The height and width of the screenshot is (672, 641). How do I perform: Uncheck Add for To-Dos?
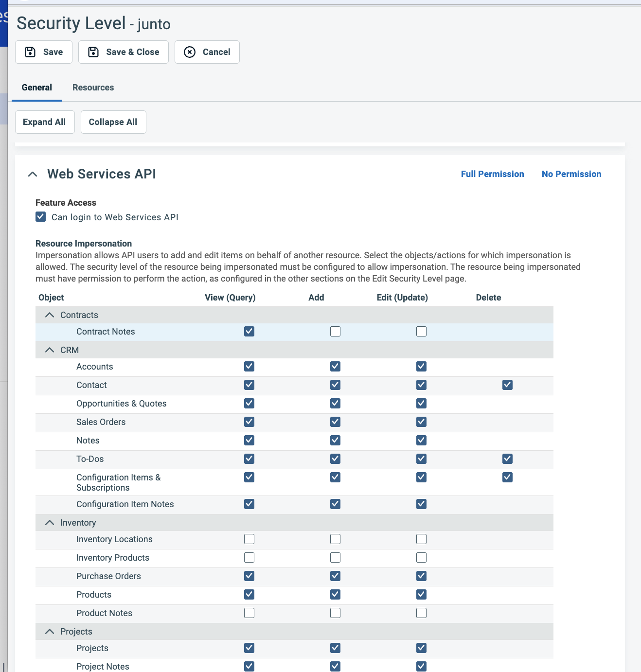coord(336,459)
